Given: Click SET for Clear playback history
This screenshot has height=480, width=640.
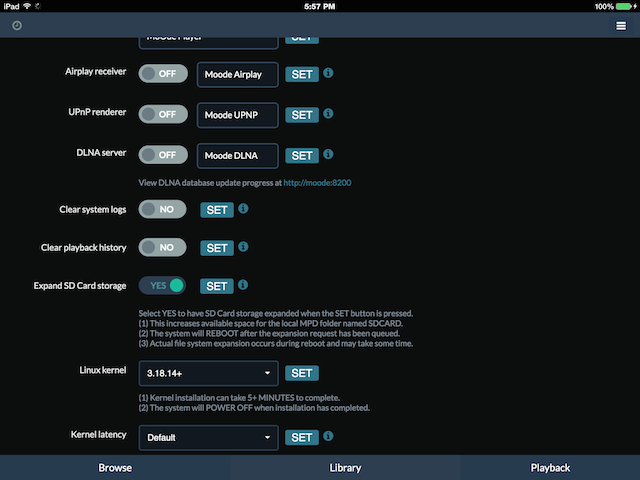Looking at the screenshot, I should click(x=217, y=248).
